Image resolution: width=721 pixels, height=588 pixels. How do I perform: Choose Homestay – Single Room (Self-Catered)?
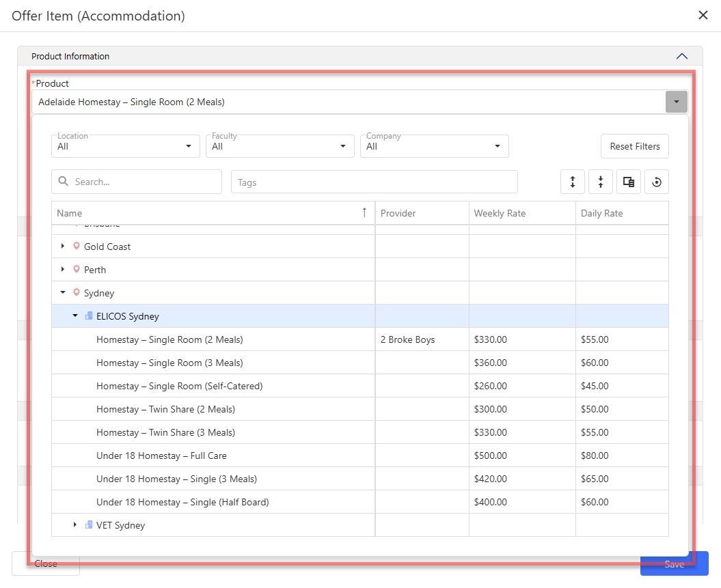coord(360,386)
